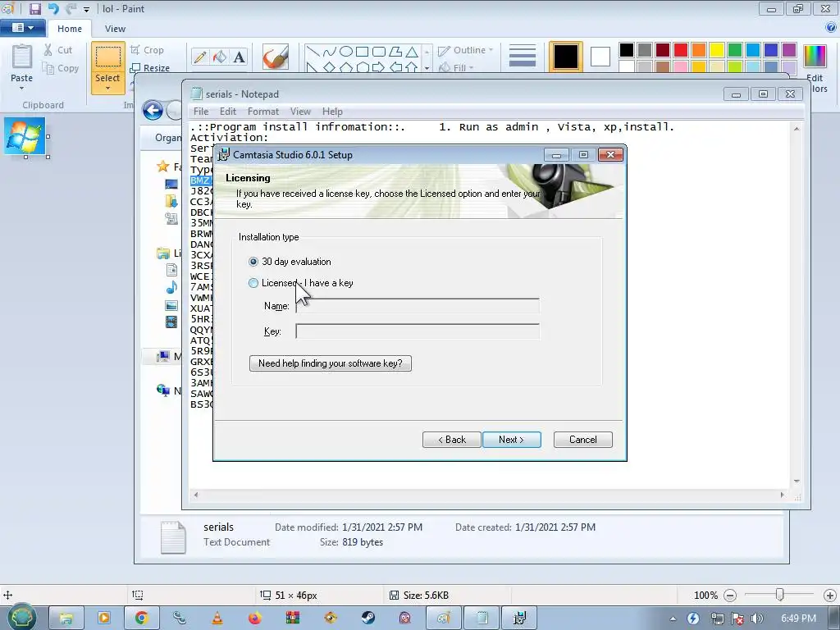This screenshot has height=630, width=840.
Task: Click the Copy icon in Clipboard group
Action: point(48,68)
